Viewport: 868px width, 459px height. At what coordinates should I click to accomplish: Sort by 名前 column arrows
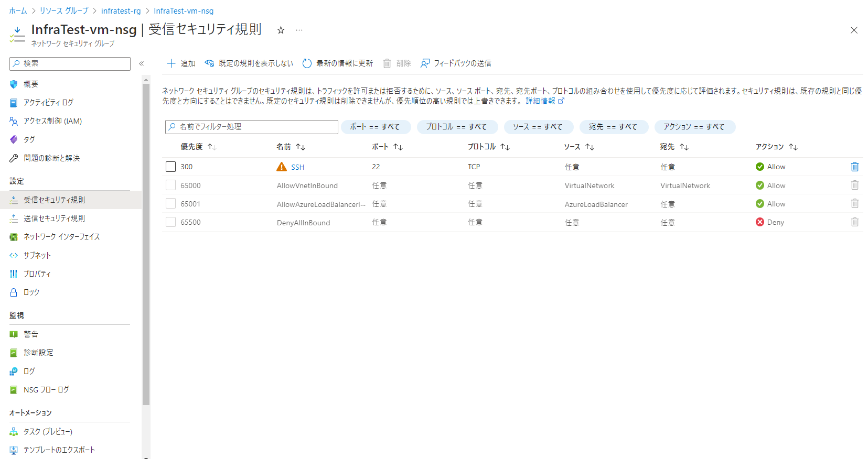tap(301, 147)
